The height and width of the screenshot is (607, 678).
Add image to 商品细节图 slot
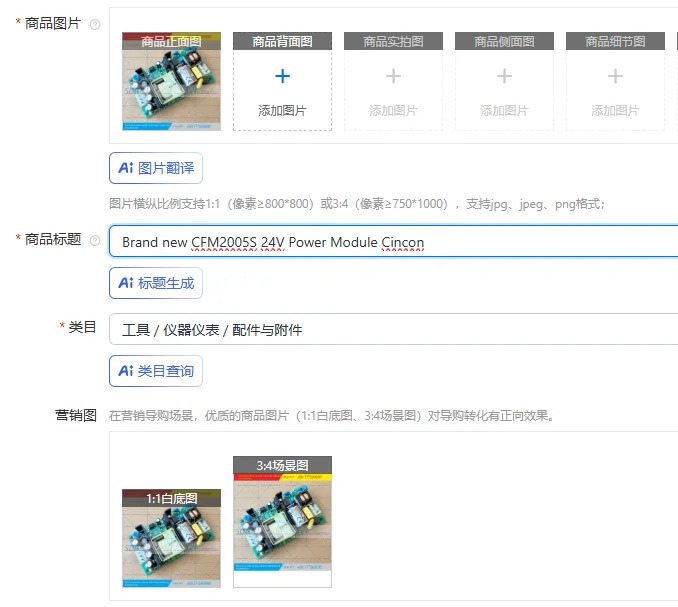(x=615, y=81)
